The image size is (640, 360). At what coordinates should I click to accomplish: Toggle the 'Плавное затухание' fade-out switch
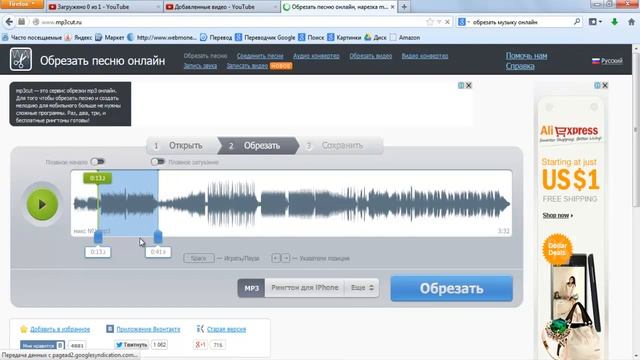tap(157, 162)
